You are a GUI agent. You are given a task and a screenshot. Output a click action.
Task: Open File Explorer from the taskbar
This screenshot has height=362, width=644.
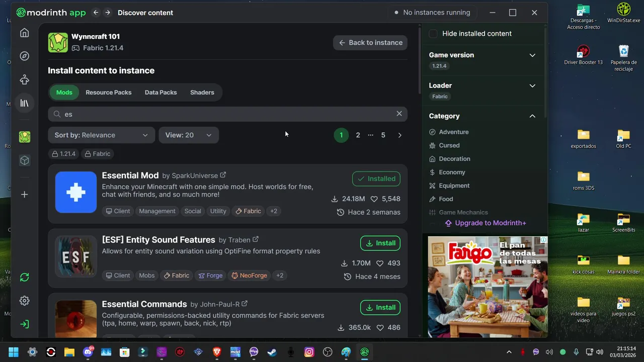pyautogui.click(x=69, y=352)
